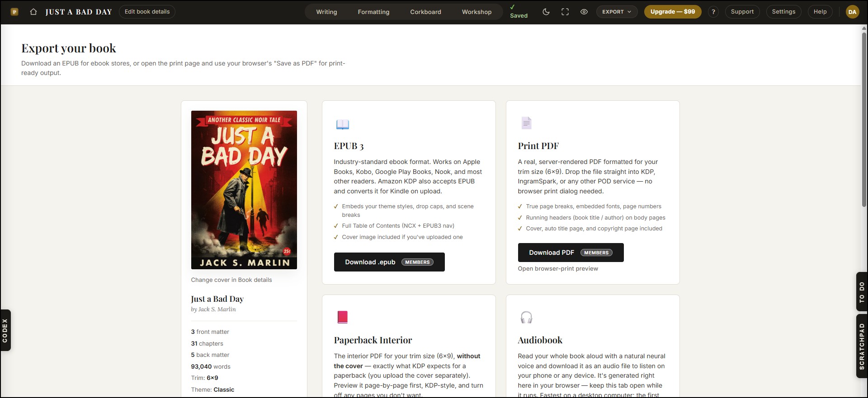
Task: Click the vertical page scrollbar
Action: (x=864, y=120)
